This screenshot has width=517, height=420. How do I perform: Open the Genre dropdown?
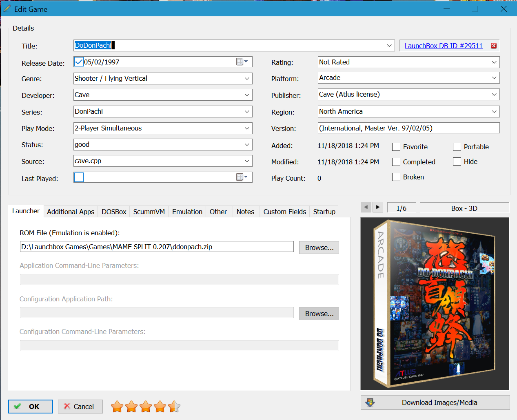coord(247,78)
